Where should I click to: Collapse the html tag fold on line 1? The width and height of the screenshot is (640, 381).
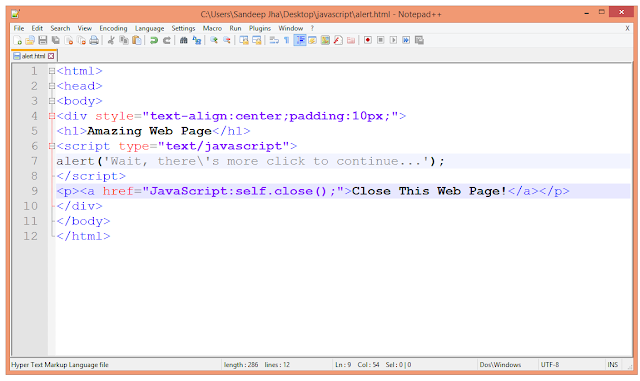point(52,71)
